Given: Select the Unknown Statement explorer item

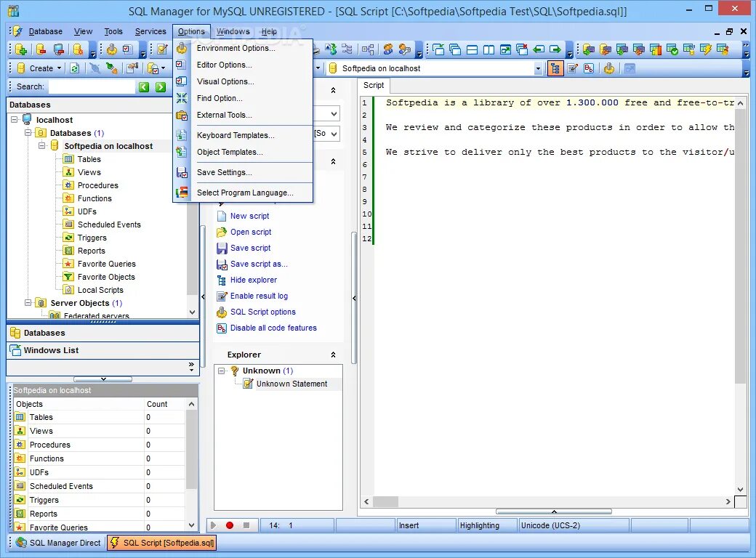Looking at the screenshot, I should (291, 384).
